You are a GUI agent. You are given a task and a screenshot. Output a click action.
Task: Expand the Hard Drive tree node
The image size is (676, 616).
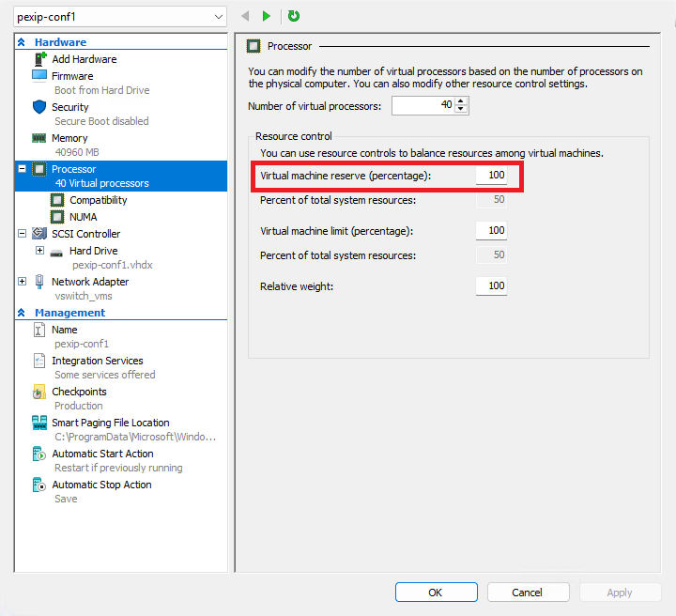(x=39, y=251)
